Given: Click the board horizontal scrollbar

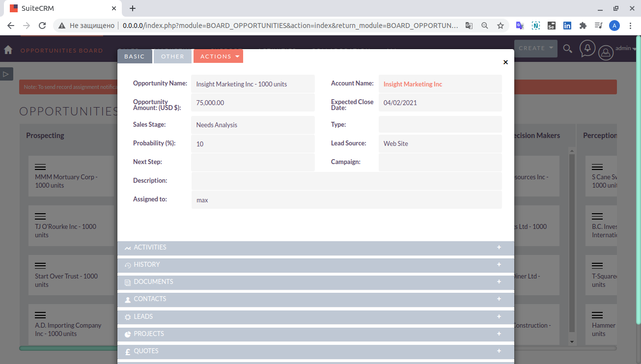Looking at the screenshot, I should coord(317,348).
